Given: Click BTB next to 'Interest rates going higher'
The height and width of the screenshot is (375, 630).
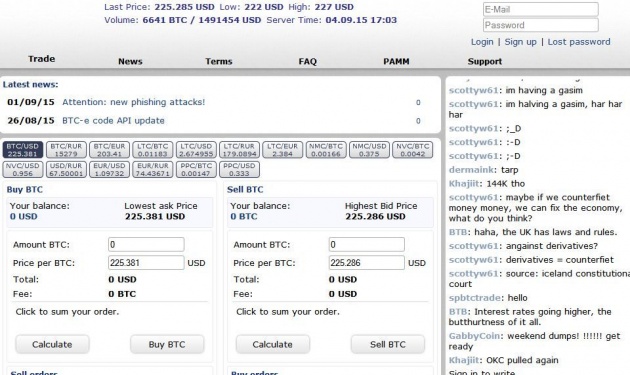Looking at the screenshot, I should coord(458,312).
